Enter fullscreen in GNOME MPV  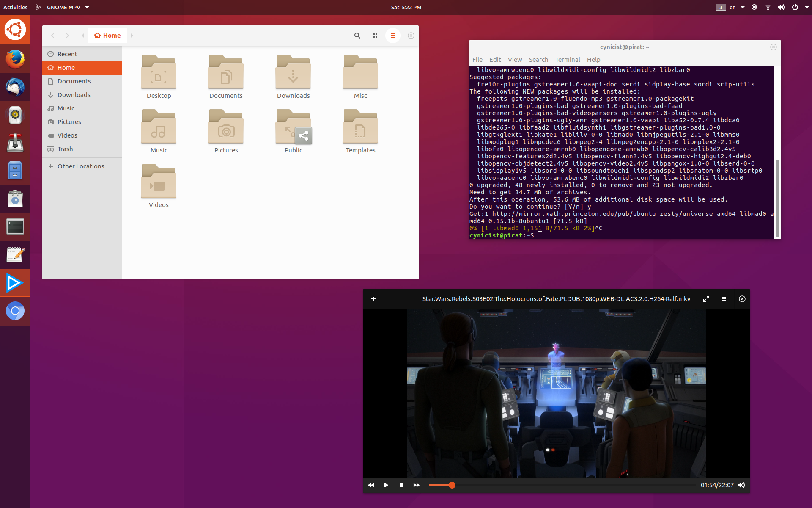coord(706,299)
